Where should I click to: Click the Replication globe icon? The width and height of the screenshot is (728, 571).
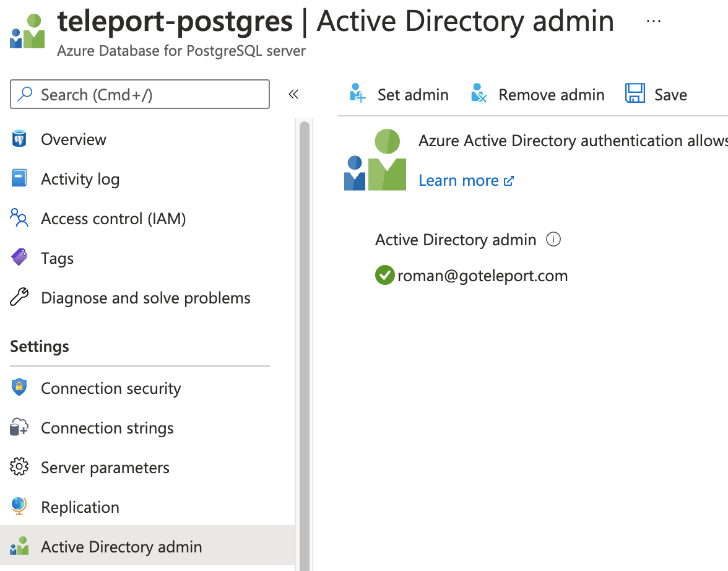[x=19, y=507]
